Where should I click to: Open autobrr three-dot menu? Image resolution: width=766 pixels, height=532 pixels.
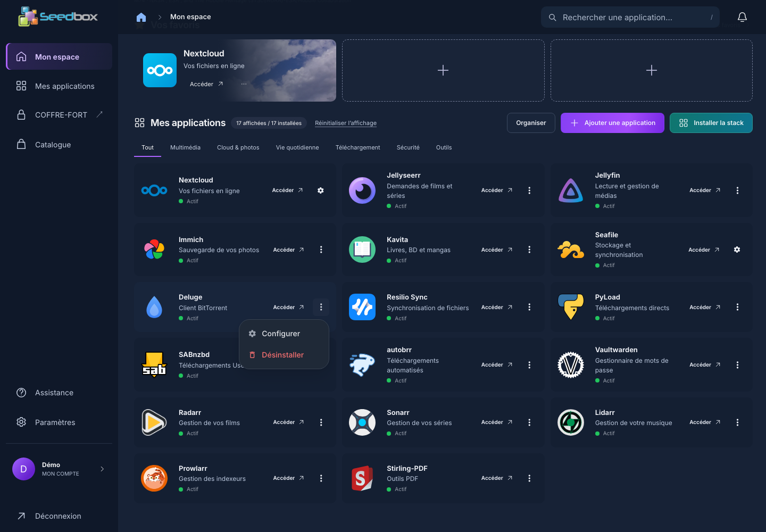pyautogui.click(x=529, y=365)
